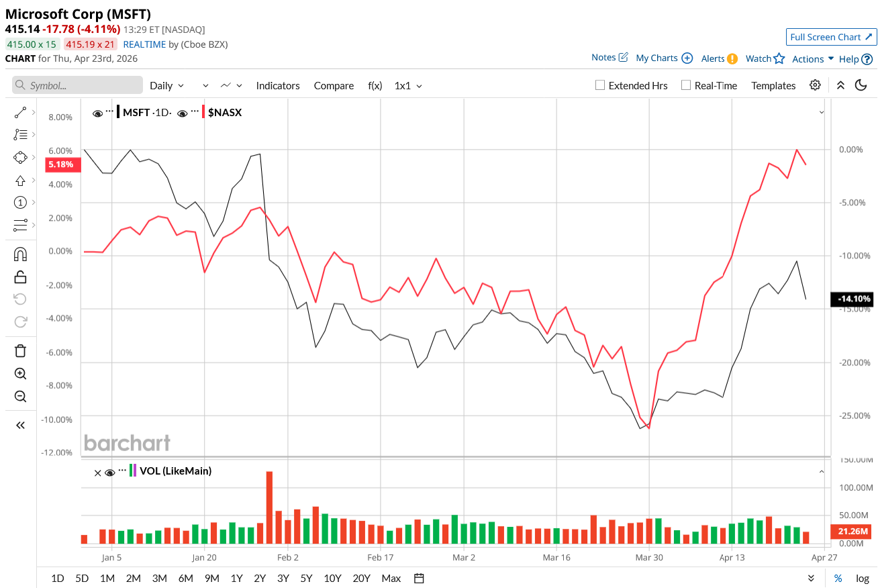Enable the Real-Time checkbox

pos(685,85)
